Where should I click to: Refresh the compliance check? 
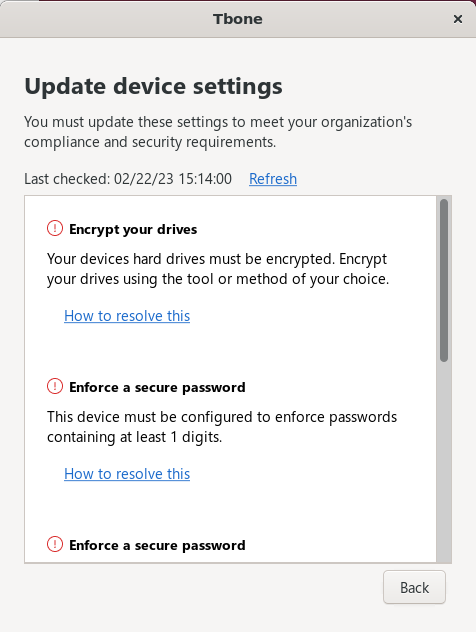pyautogui.click(x=273, y=179)
